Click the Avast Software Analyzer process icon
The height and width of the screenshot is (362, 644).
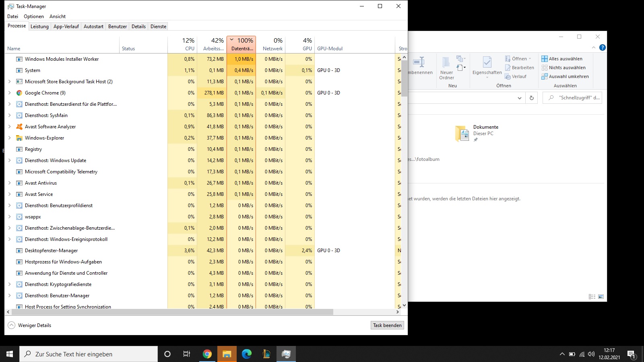pyautogui.click(x=19, y=127)
